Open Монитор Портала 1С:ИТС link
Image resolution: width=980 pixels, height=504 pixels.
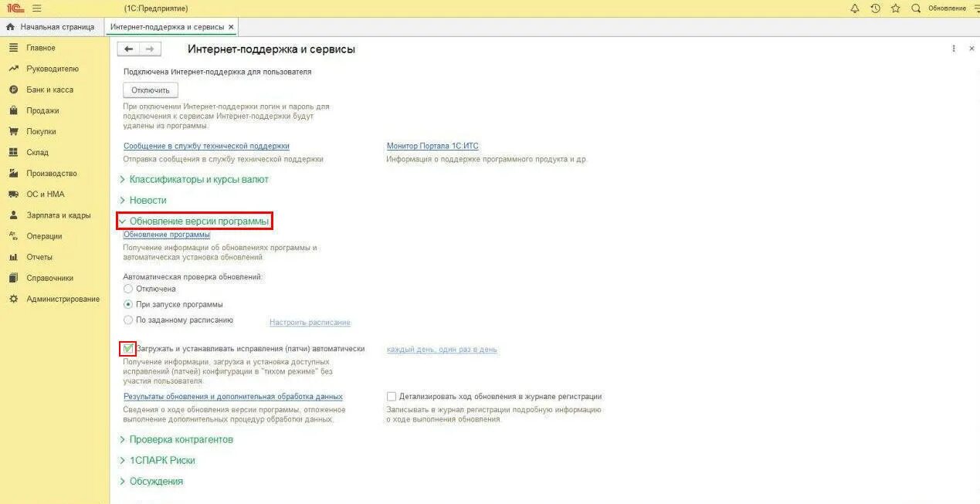(432, 146)
